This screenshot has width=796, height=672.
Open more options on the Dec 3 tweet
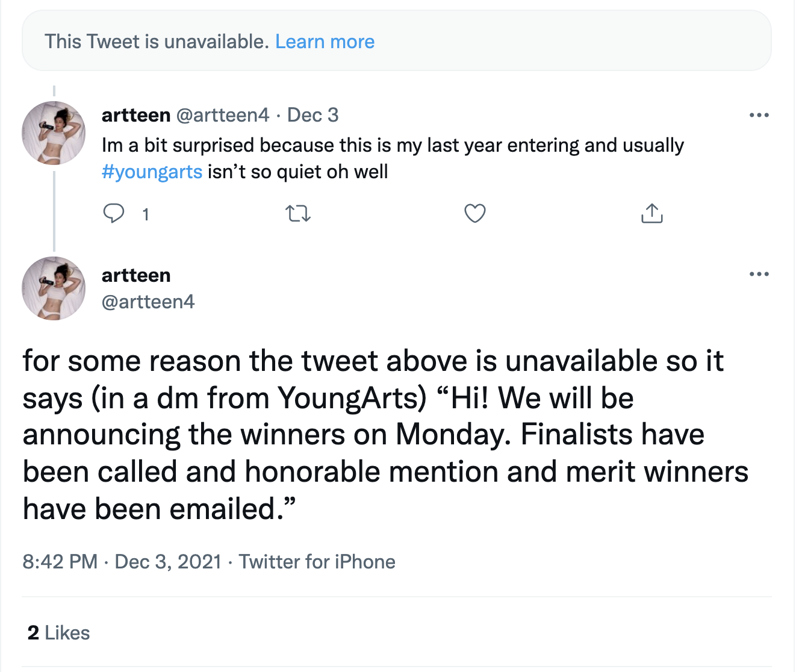pyautogui.click(x=759, y=115)
